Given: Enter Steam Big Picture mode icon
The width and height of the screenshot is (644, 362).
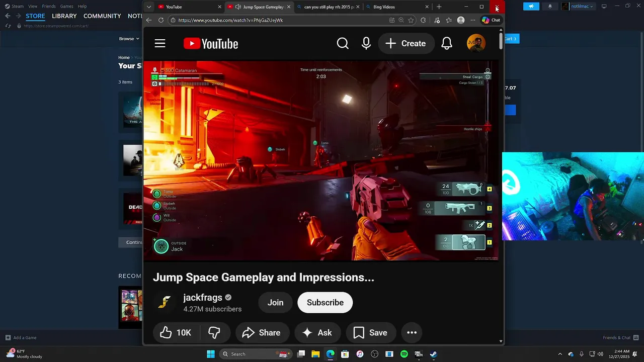Looking at the screenshot, I should [x=604, y=7].
